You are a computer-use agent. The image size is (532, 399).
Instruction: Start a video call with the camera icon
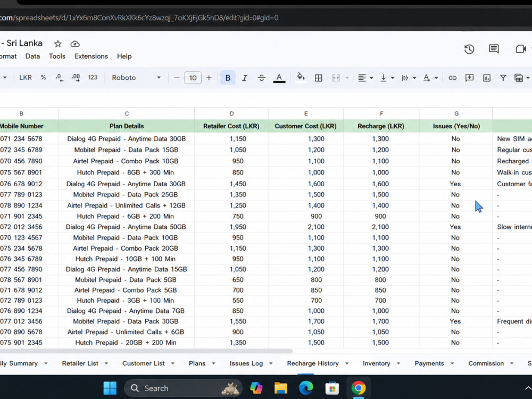point(520,49)
